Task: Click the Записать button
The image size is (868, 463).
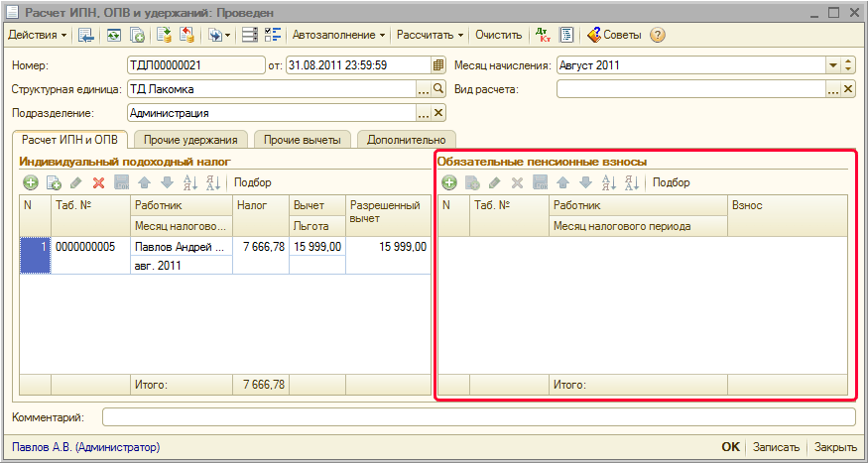Action: (776, 448)
